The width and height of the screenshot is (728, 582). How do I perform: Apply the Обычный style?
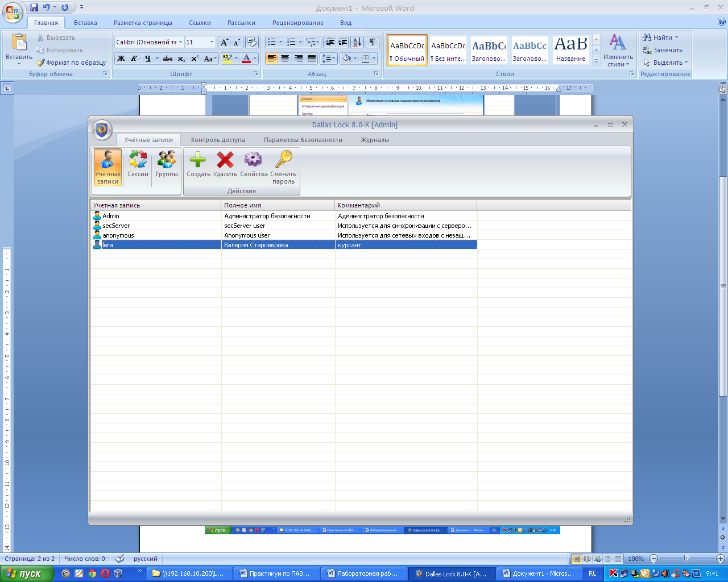[x=407, y=50]
